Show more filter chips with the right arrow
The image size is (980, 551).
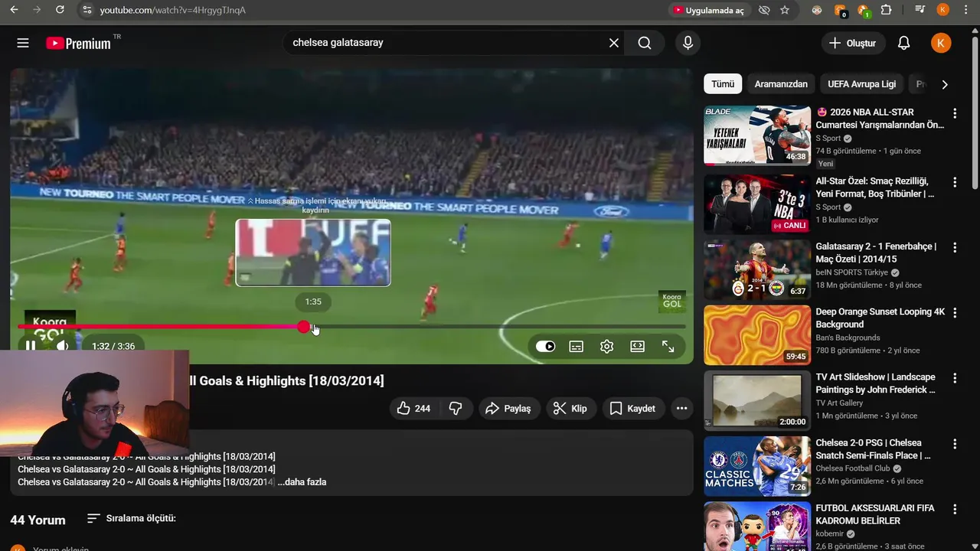click(x=945, y=84)
